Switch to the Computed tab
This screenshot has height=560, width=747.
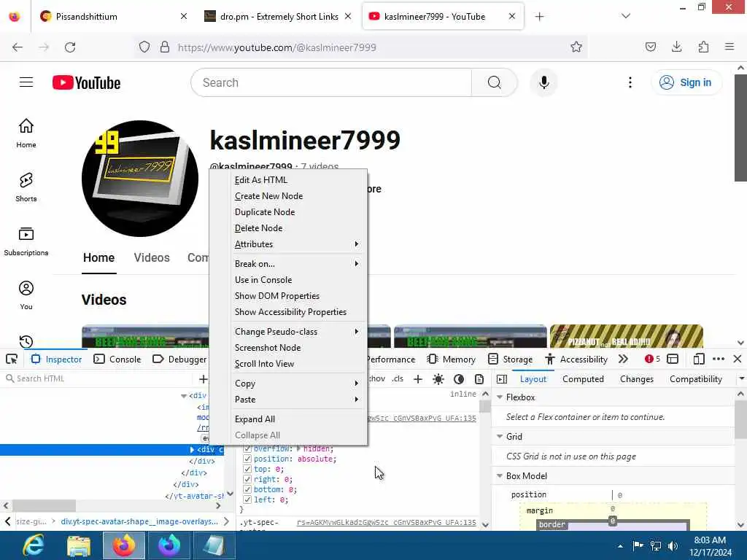click(x=583, y=379)
